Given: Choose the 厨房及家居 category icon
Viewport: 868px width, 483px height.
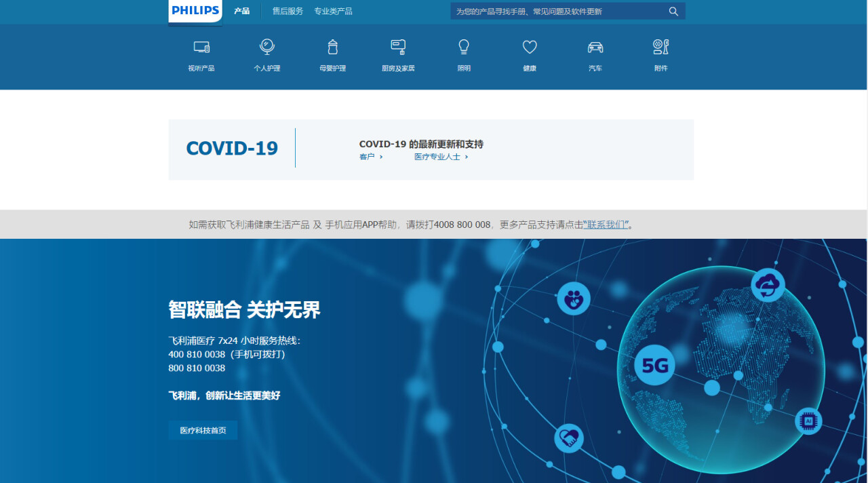Looking at the screenshot, I should coord(398,47).
